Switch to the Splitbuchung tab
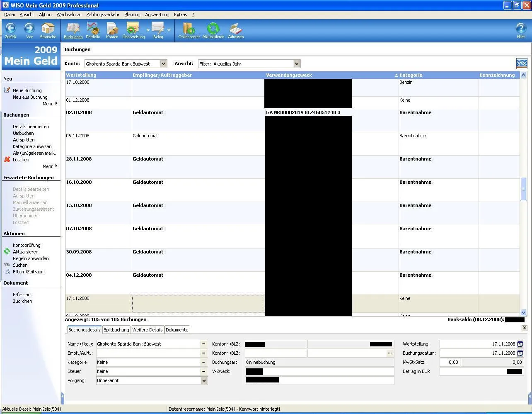 click(x=116, y=330)
